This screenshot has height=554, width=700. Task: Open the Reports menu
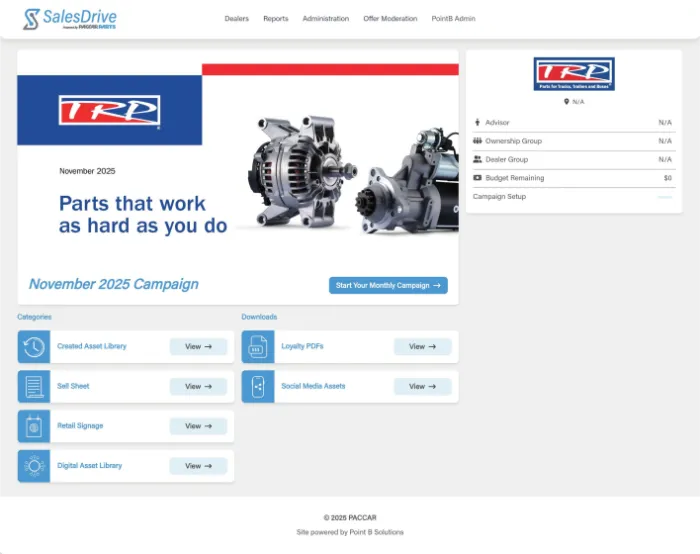275,19
